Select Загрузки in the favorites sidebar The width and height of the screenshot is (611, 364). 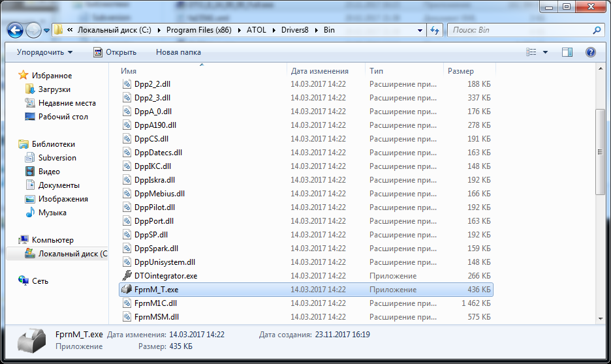click(54, 89)
